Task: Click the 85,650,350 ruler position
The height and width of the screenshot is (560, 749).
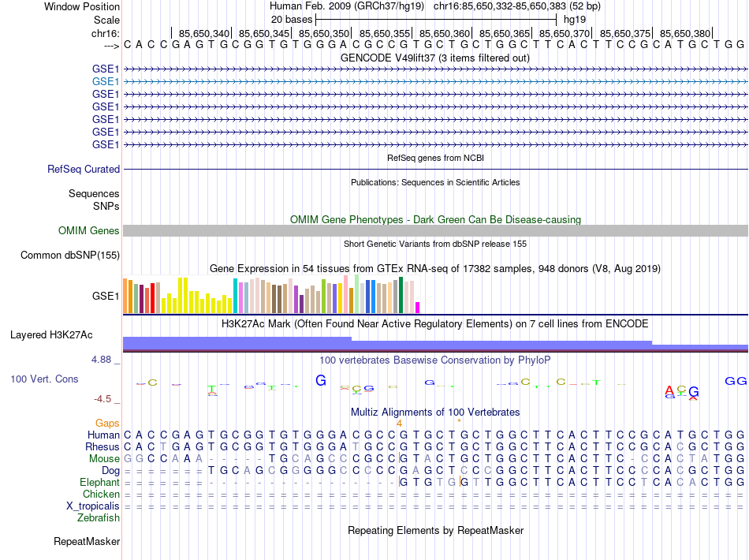Action: point(324,33)
